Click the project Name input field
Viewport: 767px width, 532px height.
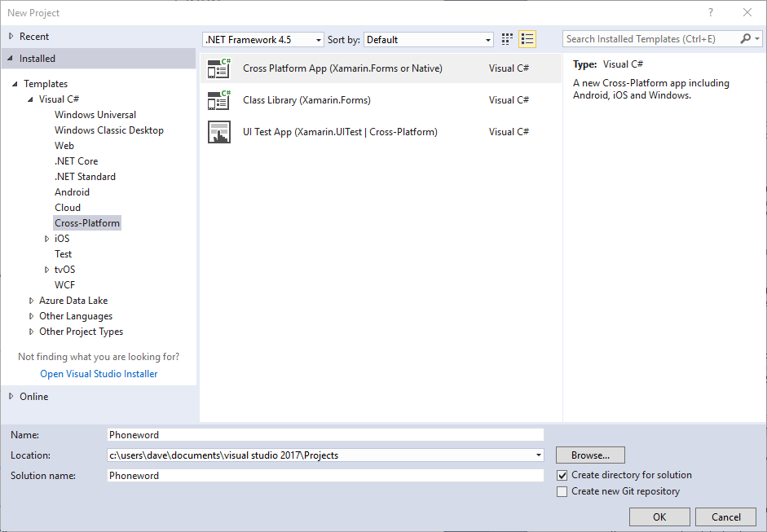coord(325,435)
